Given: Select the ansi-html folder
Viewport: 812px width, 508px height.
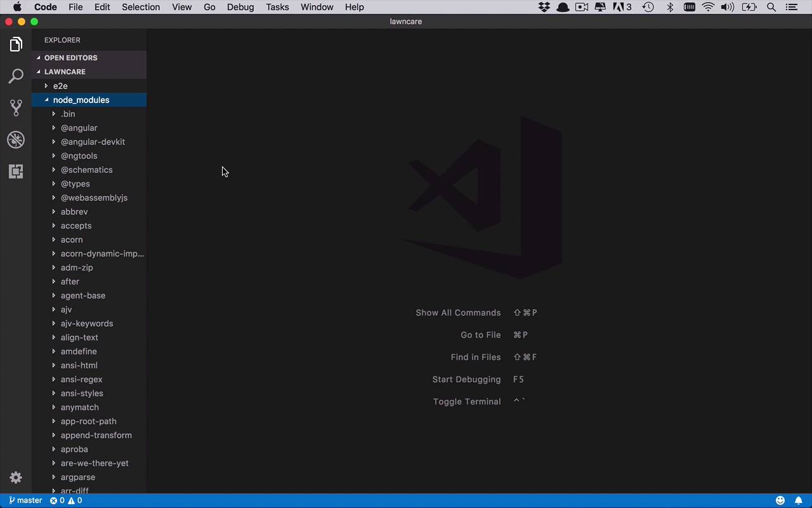Looking at the screenshot, I should point(79,365).
